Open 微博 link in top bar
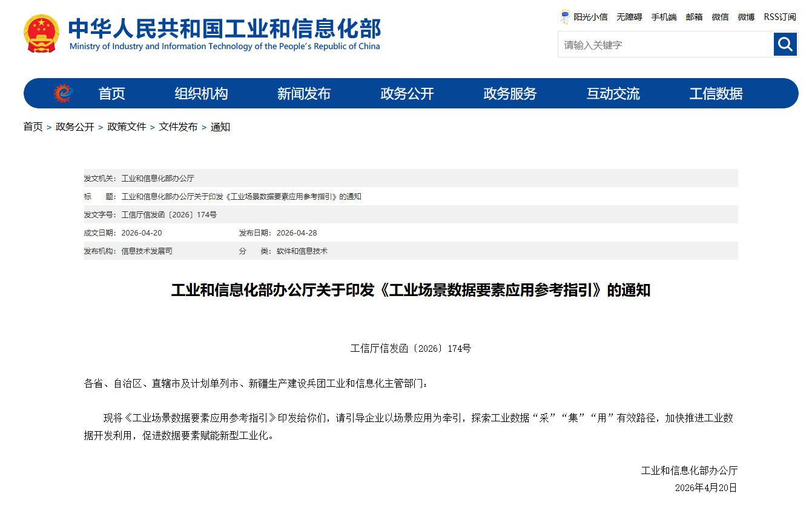The image size is (812, 508). point(746,17)
